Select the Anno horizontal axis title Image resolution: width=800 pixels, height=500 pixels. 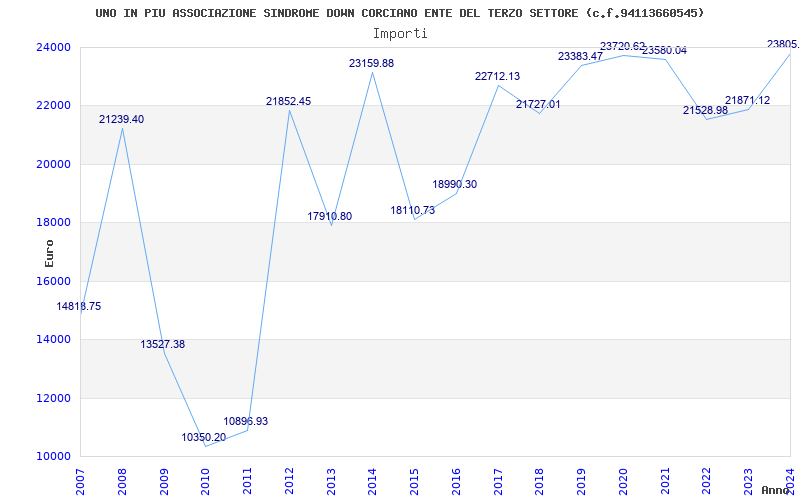(776, 490)
